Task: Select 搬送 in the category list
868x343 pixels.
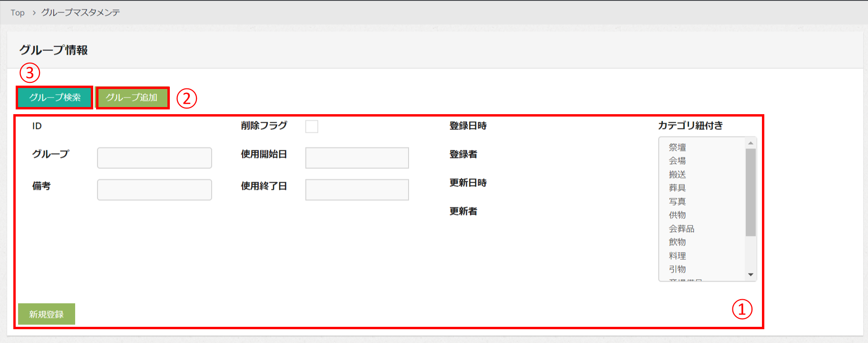Action: [x=677, y=175]
